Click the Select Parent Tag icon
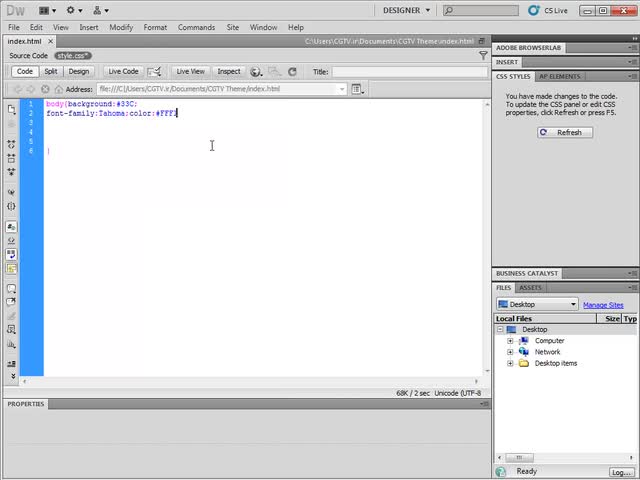This screenshot has width=640, height=480. pos(11,192)
